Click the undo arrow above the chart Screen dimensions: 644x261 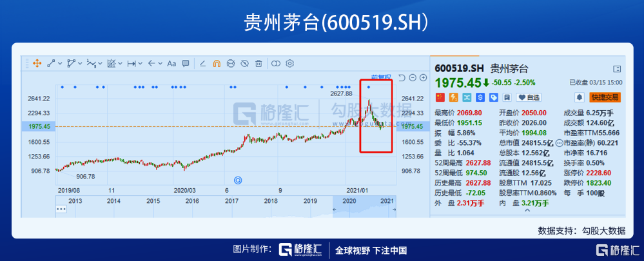click(402, 77)
